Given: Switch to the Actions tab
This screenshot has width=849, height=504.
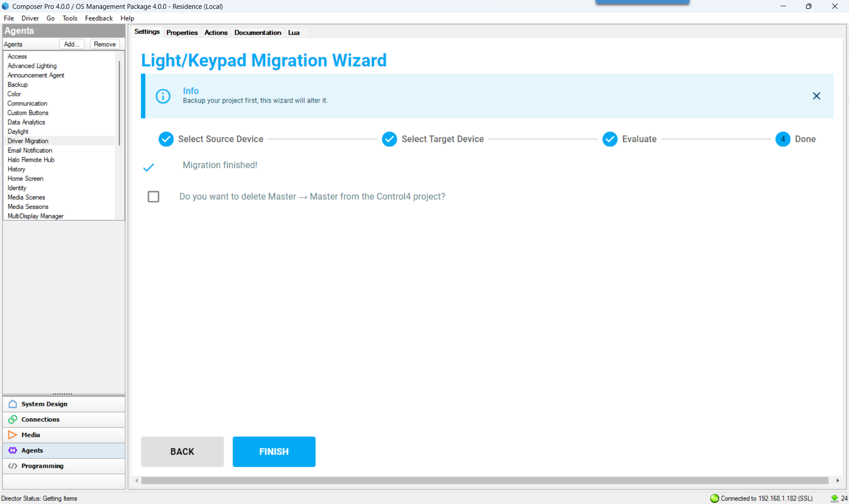Looking at the screenshot, I should point(216,32).
